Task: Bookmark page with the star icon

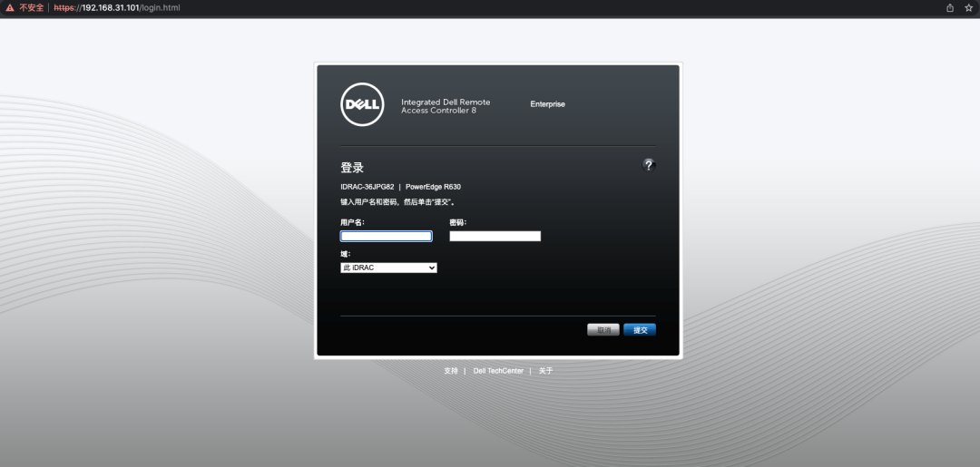Action: click(x=968, y=7)
